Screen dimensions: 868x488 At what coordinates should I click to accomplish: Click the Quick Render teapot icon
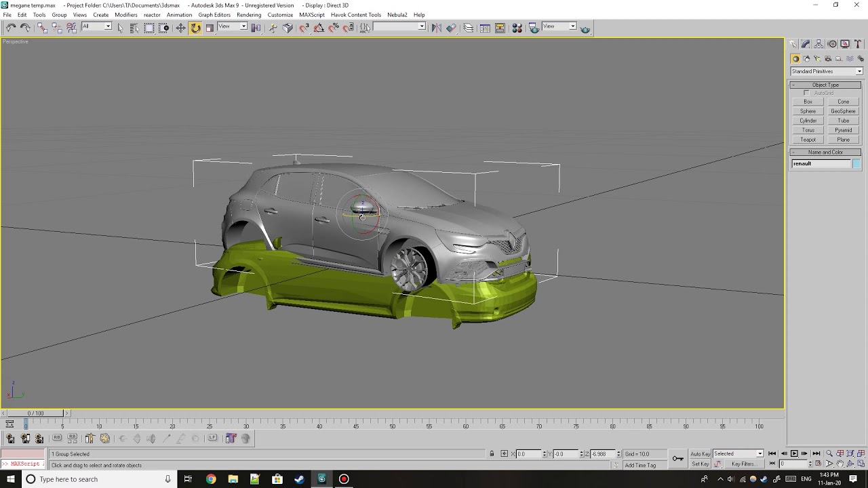[585, 28]
